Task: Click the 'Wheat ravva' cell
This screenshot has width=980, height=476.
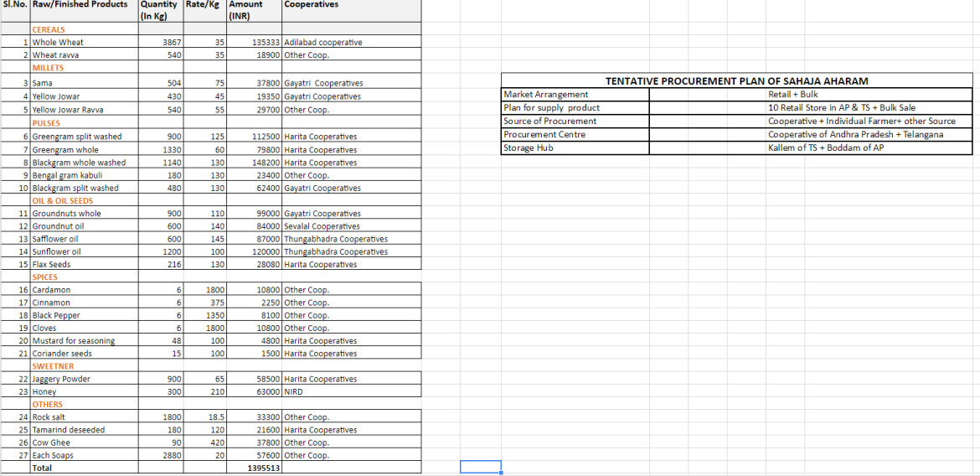Action: coord(84,55)
